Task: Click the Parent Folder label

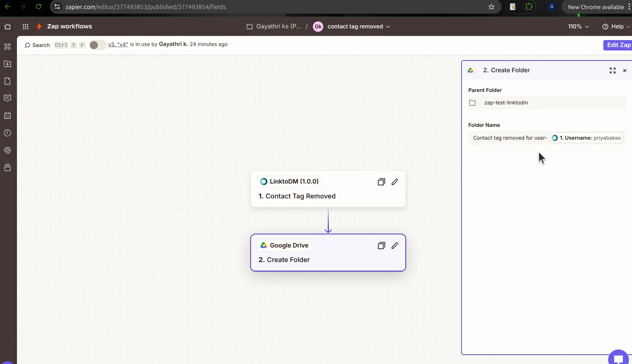Action: click(485, 90)
